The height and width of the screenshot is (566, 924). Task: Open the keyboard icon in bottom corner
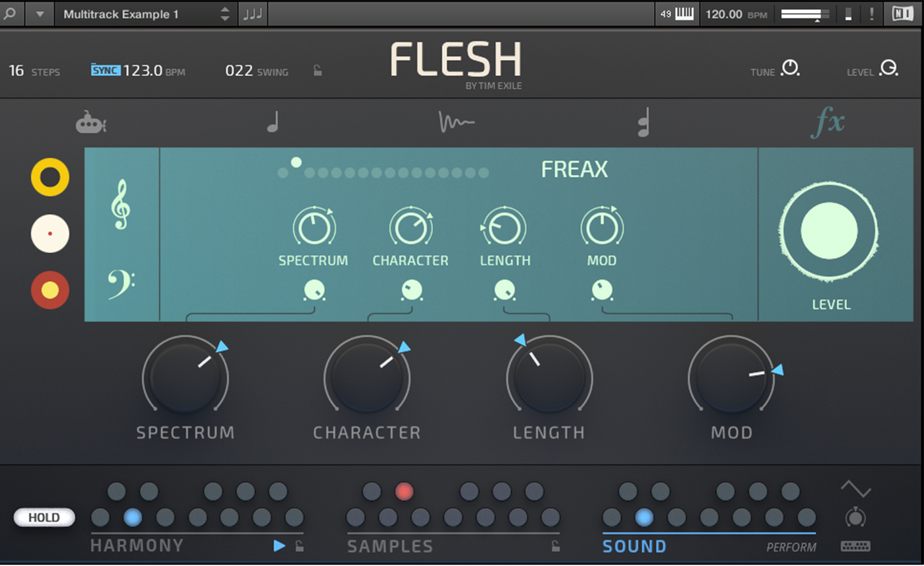tap(855, 546)
